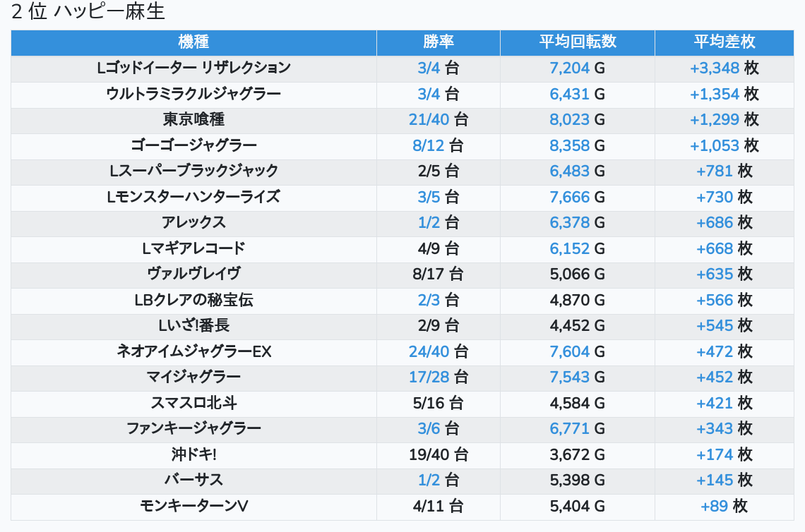Click the ネオアイムジャグラーEX machine name
Screen dimensions: 805x532
(193, 351)
